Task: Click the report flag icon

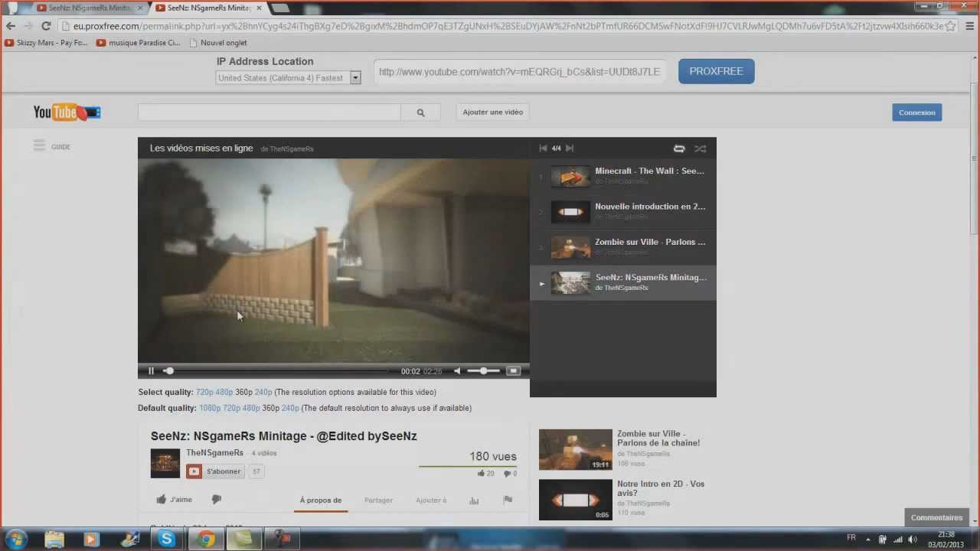Action: 508,500
